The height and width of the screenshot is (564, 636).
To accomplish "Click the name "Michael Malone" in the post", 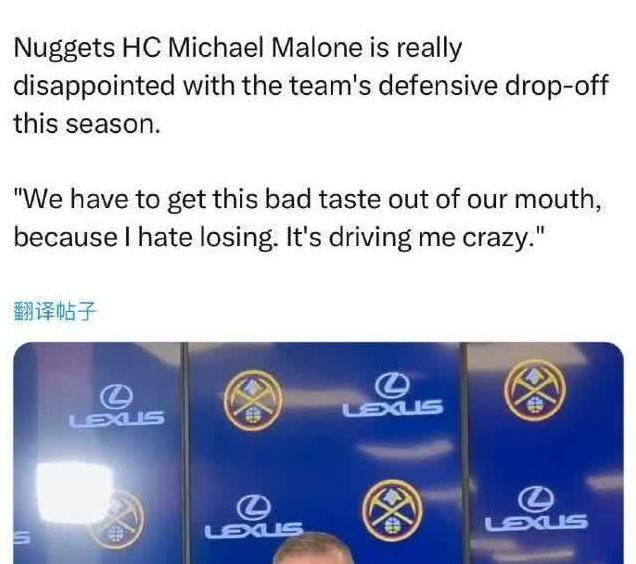I will 265,48.
